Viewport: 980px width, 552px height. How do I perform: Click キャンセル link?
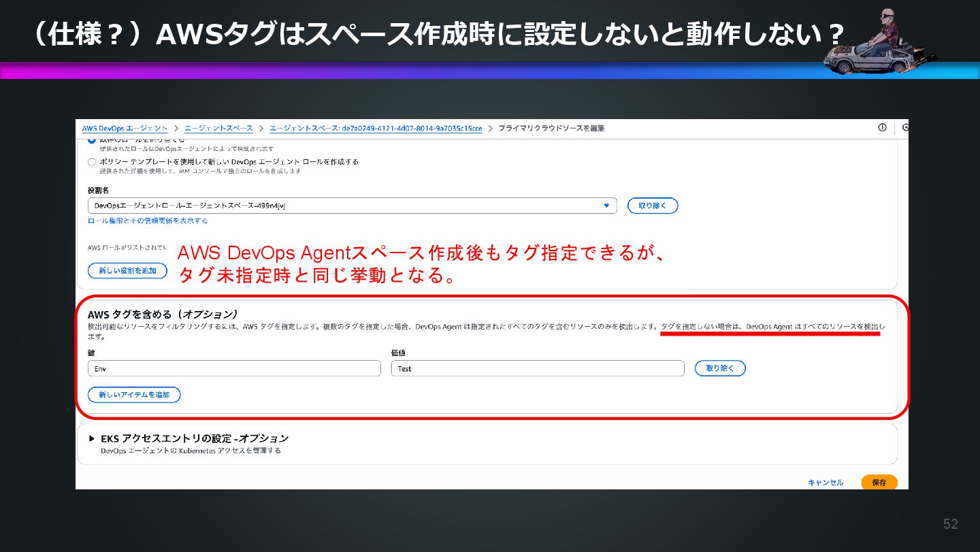click(x=826, y=483)
